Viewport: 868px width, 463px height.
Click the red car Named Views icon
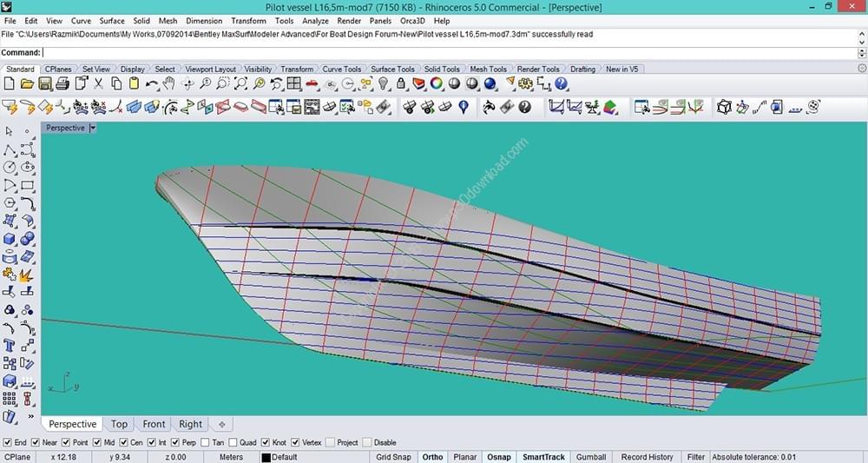coord(312,83)
